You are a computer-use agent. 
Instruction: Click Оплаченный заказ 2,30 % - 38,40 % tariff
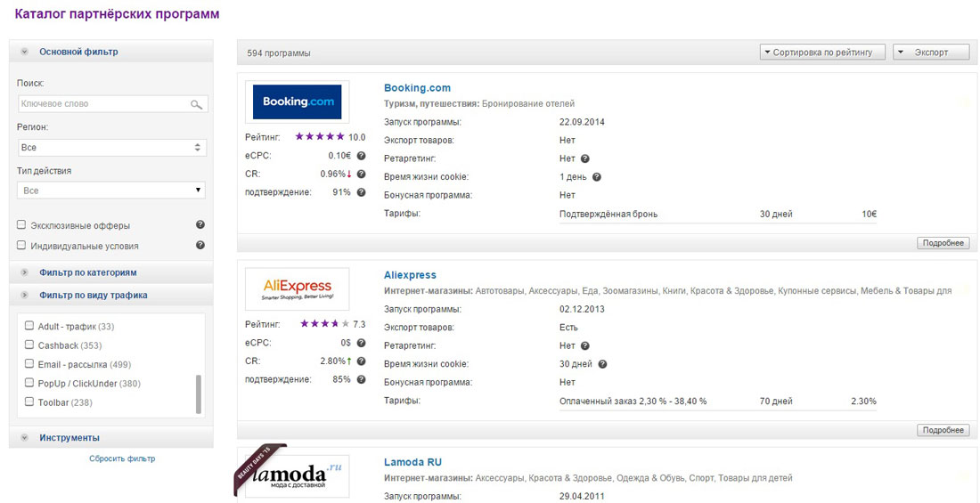pos(633,402)
